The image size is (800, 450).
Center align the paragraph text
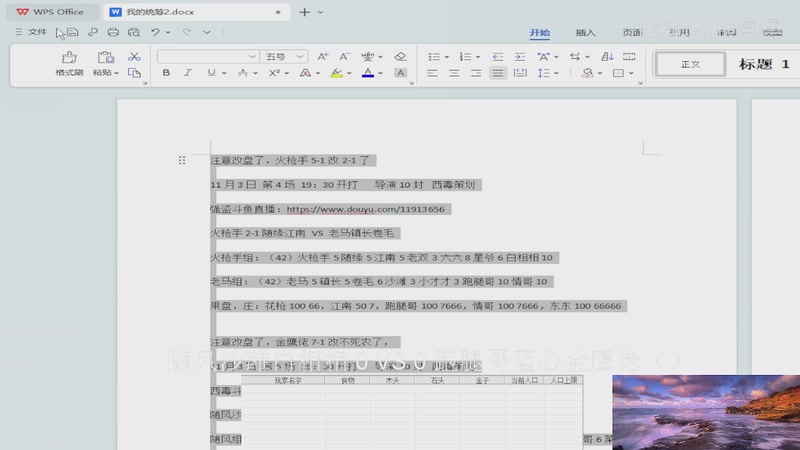tap(454, 73)
